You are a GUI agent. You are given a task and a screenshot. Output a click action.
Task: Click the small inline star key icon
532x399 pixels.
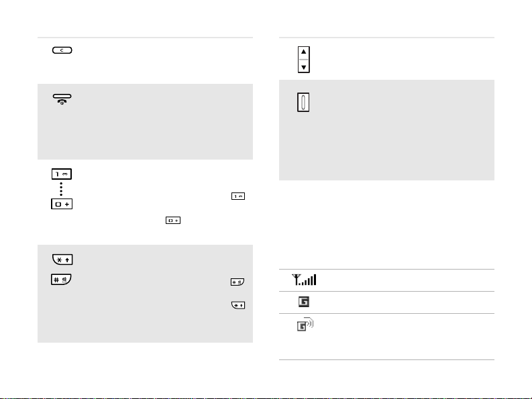pyautogui.click(x=238, y=305)
